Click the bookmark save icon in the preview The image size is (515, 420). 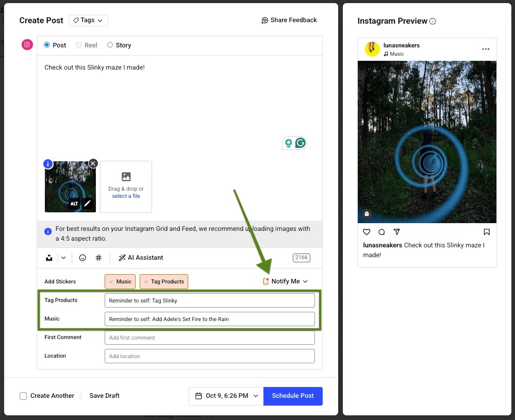[x=487, y=232]
